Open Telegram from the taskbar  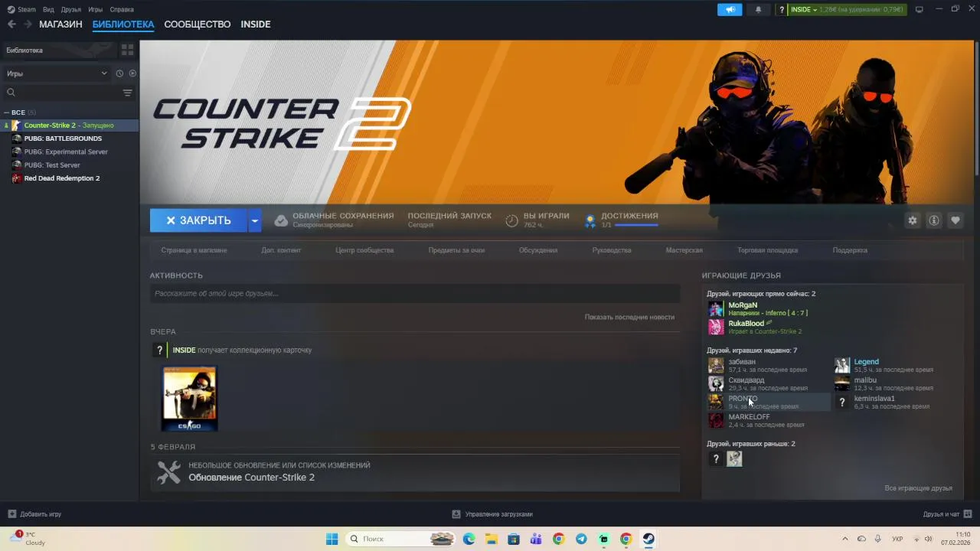(x=581, y=539)
